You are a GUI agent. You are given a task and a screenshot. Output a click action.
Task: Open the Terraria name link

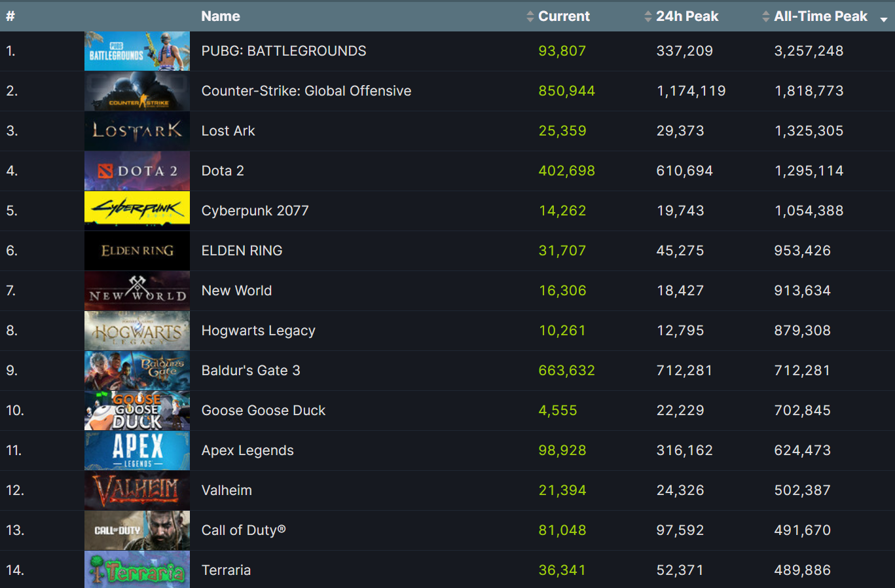coord(226,570)
